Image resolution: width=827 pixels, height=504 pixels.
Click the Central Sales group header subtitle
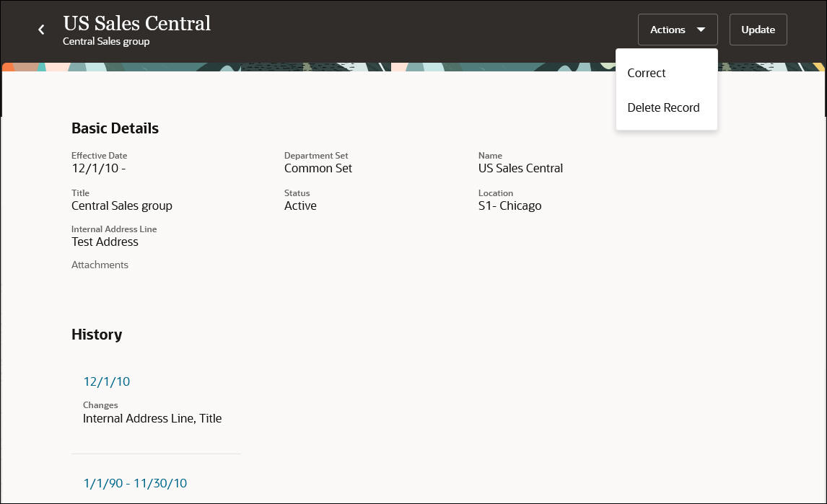[x=106, y=42]
